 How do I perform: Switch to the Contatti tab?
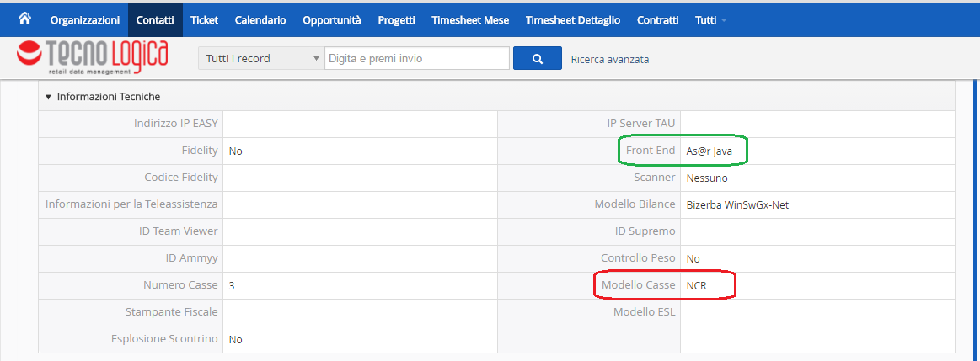tap(155, 19)
